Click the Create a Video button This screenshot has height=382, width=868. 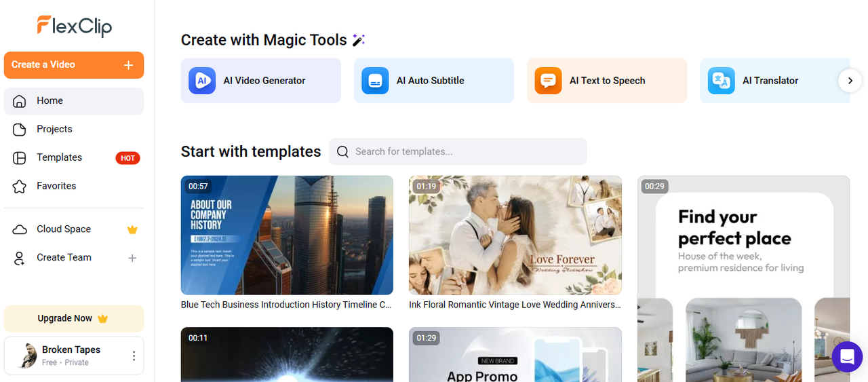(x=74, y=65)
